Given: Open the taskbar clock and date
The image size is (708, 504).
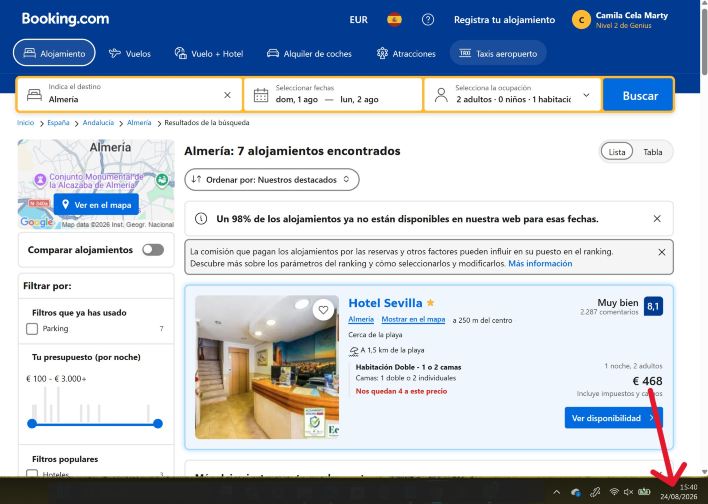Looking at the screenshot, I should pos(679,492).
